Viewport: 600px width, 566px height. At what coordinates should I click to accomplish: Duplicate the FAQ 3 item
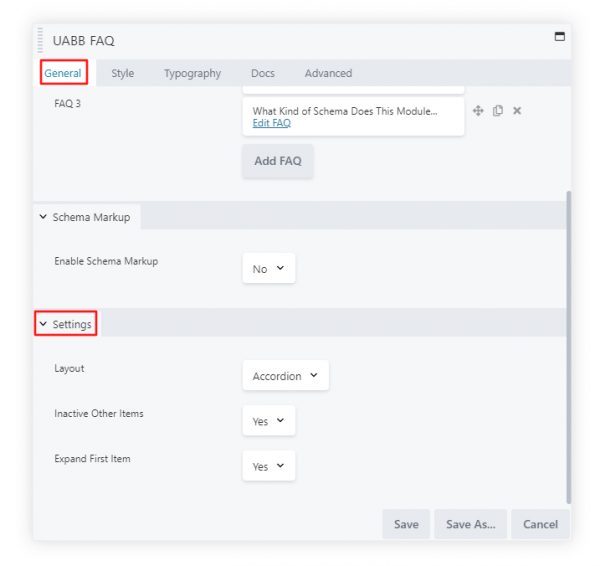point(497,111)
